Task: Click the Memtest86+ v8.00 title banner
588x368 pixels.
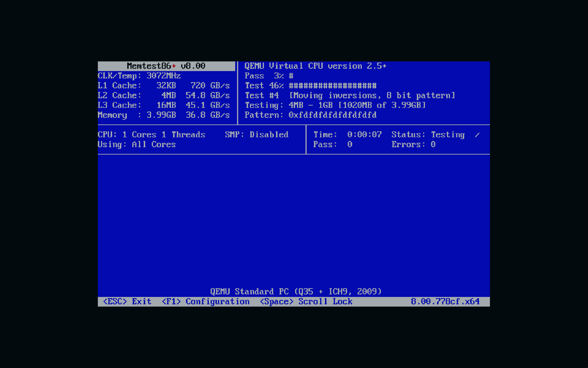Action: point(166,66)
